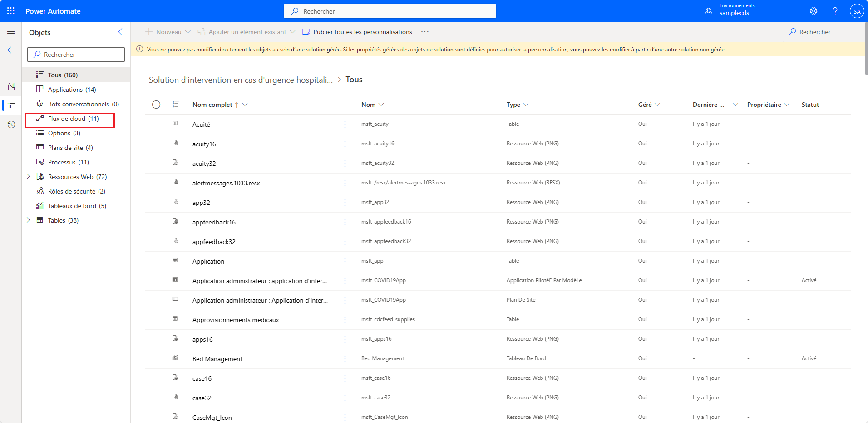This screenshot has width=868, height=423.
Task: Select Bots conversationnels (0)
Action: click(76, 104)
